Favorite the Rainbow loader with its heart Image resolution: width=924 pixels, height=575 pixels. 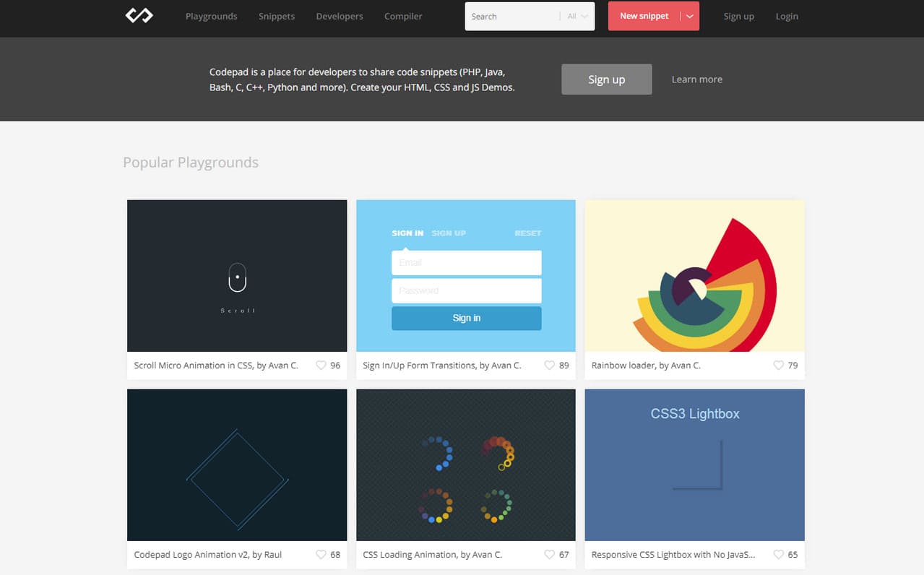coord(778,366)
